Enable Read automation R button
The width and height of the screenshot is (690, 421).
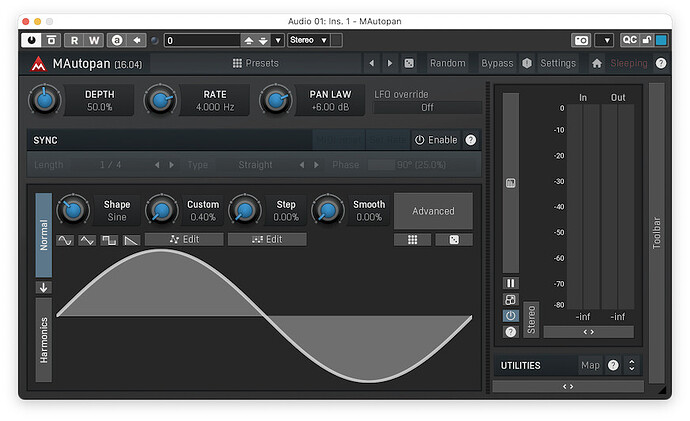(x=74, y=40)
